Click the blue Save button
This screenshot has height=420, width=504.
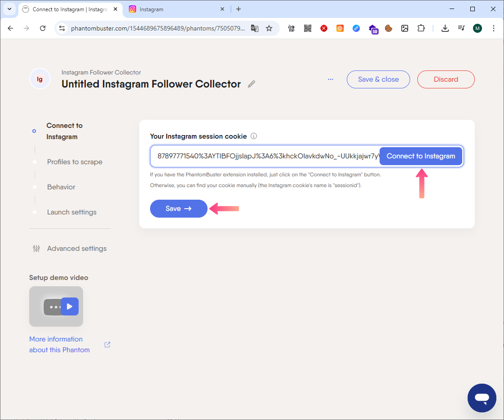pyautogui.click(x=178, y=209)
